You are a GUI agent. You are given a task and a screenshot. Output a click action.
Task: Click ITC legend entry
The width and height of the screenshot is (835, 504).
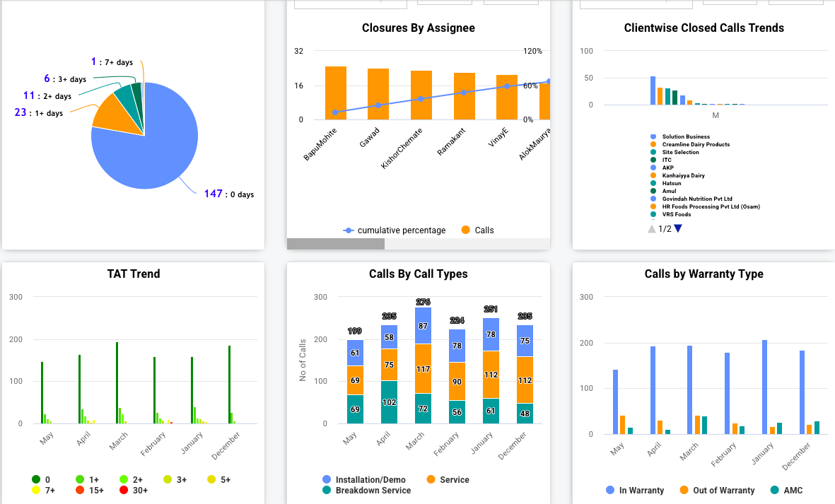661,160
